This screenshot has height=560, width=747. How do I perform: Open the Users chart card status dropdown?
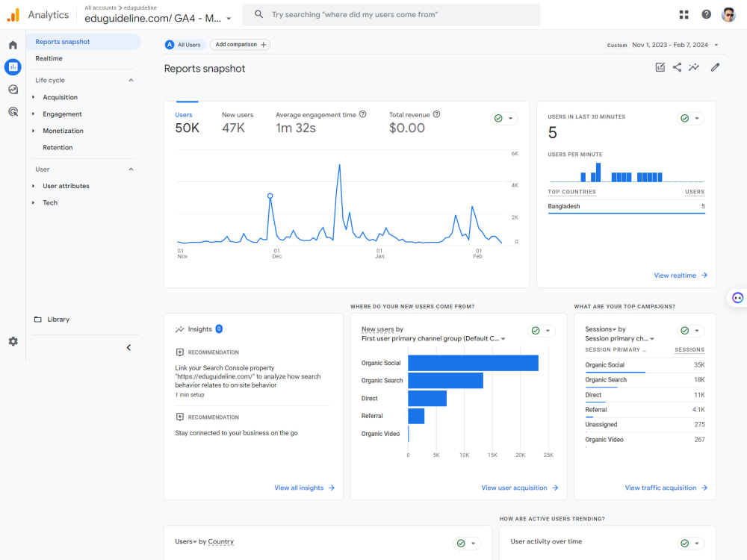tap(504, 118)
